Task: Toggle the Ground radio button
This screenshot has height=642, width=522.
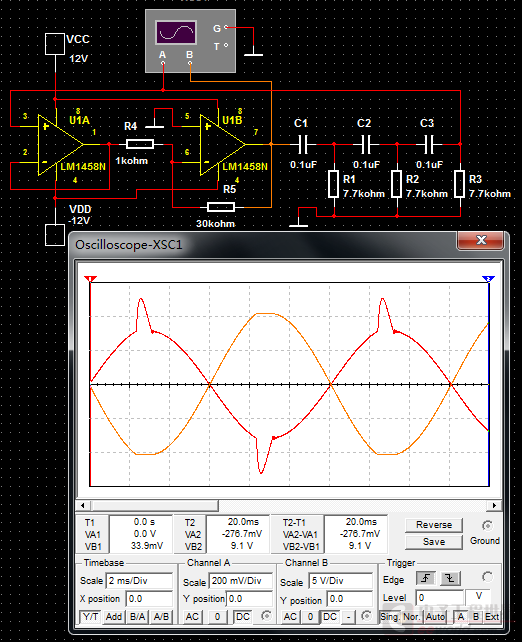Action: point(487,525)
